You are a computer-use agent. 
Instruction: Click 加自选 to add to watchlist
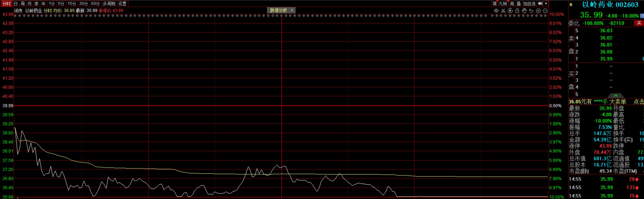529,3
